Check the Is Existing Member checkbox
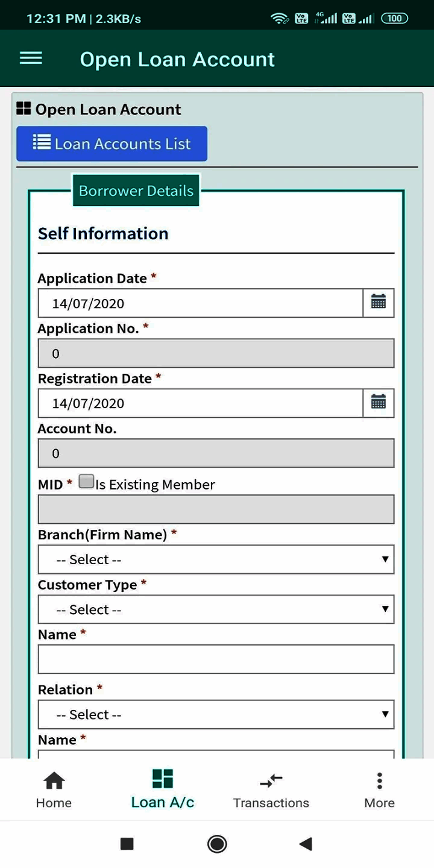The height and width of the screenshot is (868, 434). 86,482
